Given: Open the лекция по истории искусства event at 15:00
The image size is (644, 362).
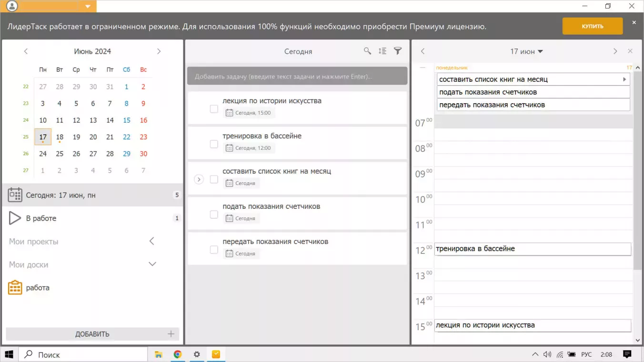Looking at the screenshot, I should coord(533,325).
